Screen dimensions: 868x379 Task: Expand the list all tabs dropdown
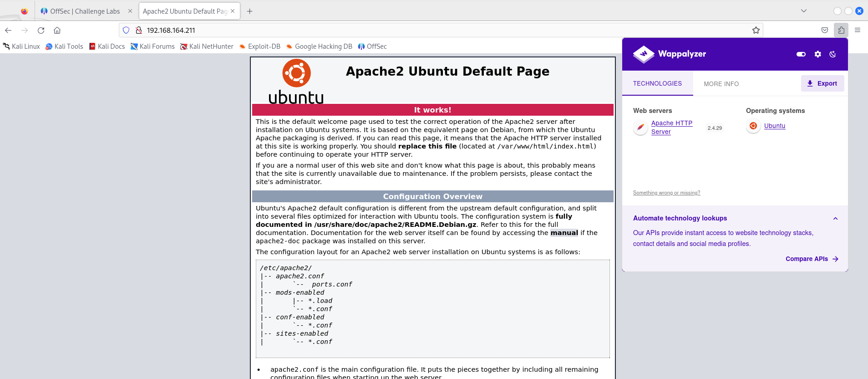[804, 11]
